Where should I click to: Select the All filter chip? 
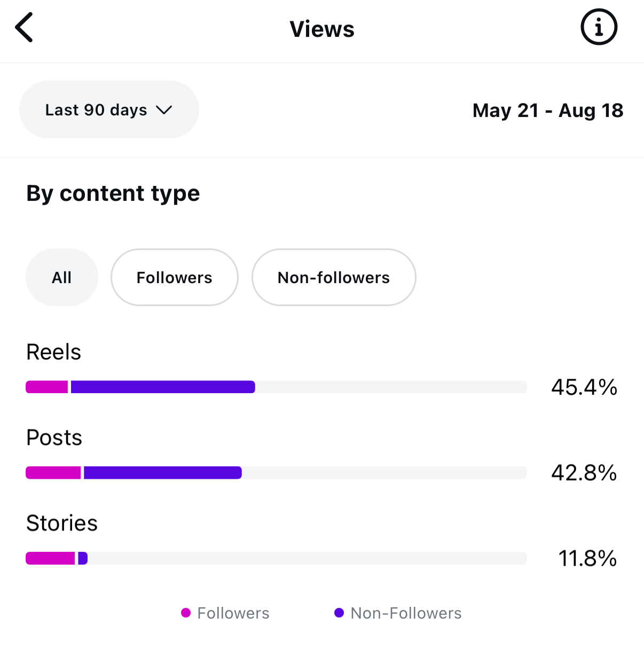pos(62,277)
